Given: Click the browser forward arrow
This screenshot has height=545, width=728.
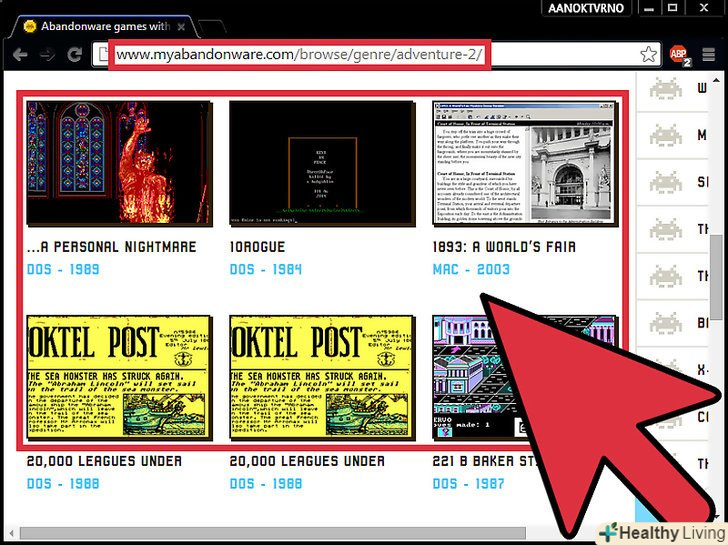Looking at the screenshot, I should coord(47,55).
